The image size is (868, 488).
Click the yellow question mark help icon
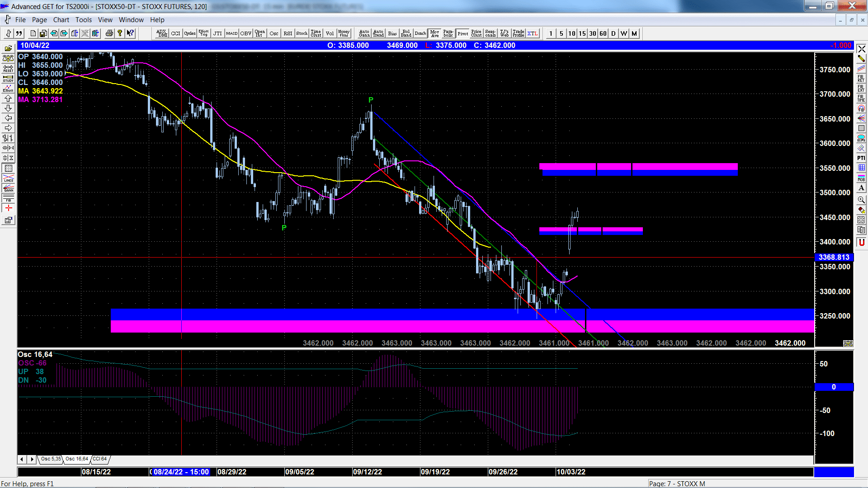pos(120,33)
